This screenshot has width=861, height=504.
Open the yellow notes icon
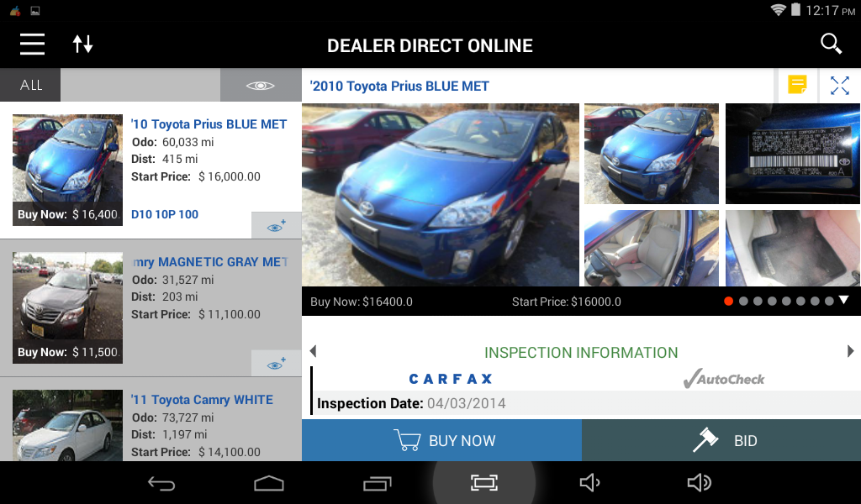797,86
